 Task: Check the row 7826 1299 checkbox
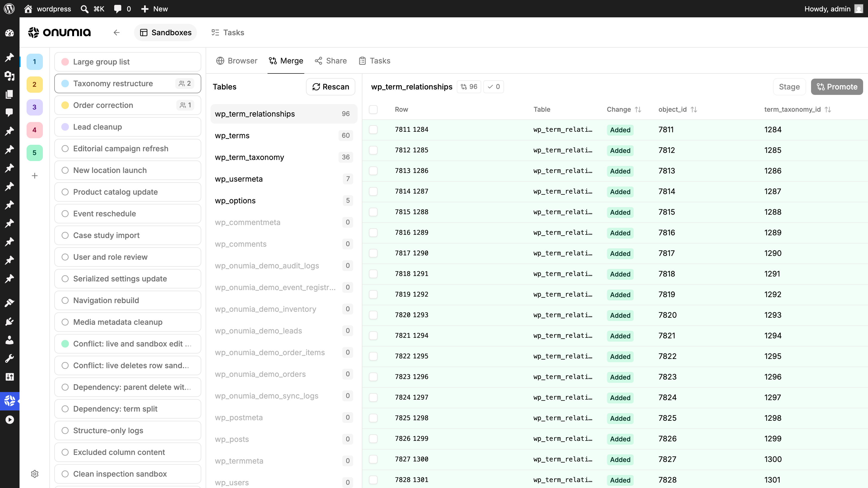(373, 438)
